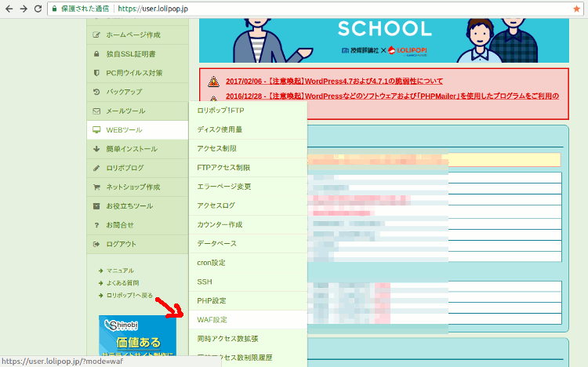Viewport: 588px width, 367px height.
Task: Click the question mark icon beside お問合せ
Action: coord(96,225)
